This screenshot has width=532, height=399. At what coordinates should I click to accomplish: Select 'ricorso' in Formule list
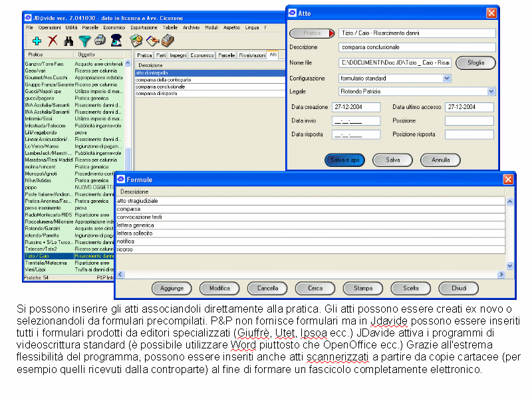[311, 250]
